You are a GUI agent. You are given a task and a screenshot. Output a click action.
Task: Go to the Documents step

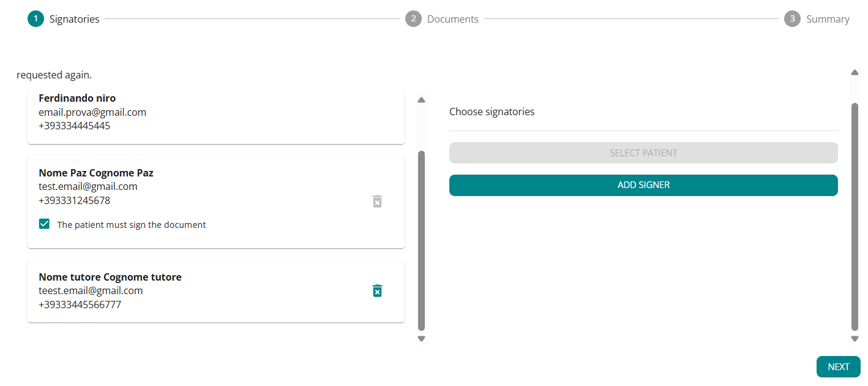coord(452,19)
